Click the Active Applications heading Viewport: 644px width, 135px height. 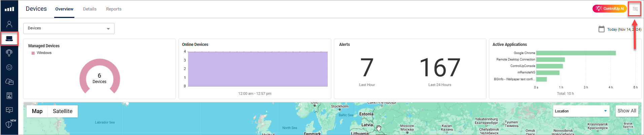(x=509, y=45)
